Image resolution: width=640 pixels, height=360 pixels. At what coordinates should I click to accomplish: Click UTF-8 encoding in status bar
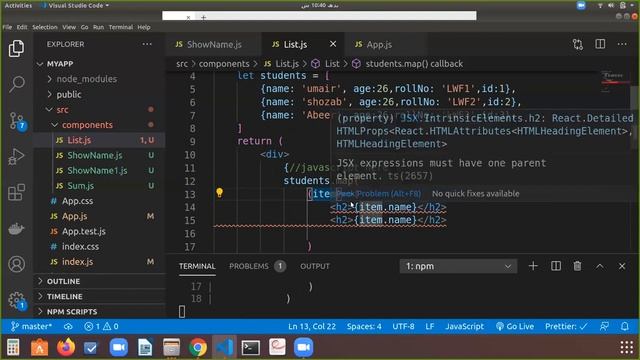coord(403,327)
